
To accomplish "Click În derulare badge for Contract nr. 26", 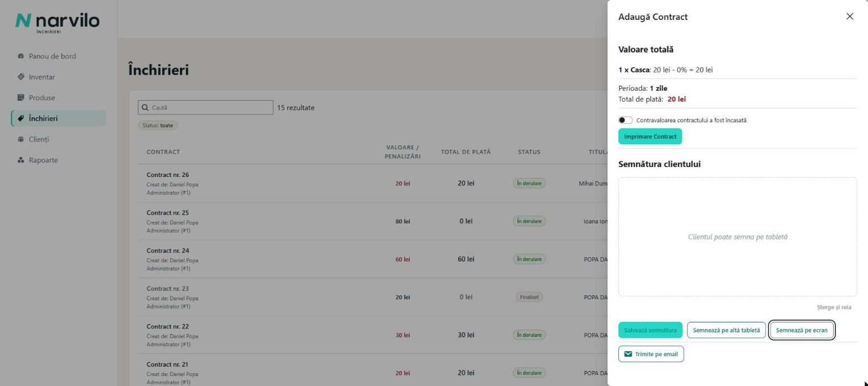I will pyautogui.click(x=529, y=183).
